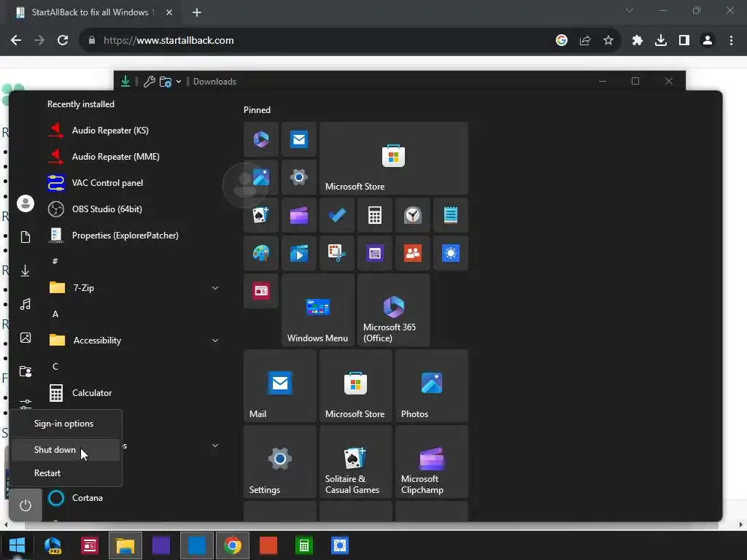This screenshot has width=747, height=560.
Task: Open Chrome extensions puzzle icon
Action: (x=637, y=40)
